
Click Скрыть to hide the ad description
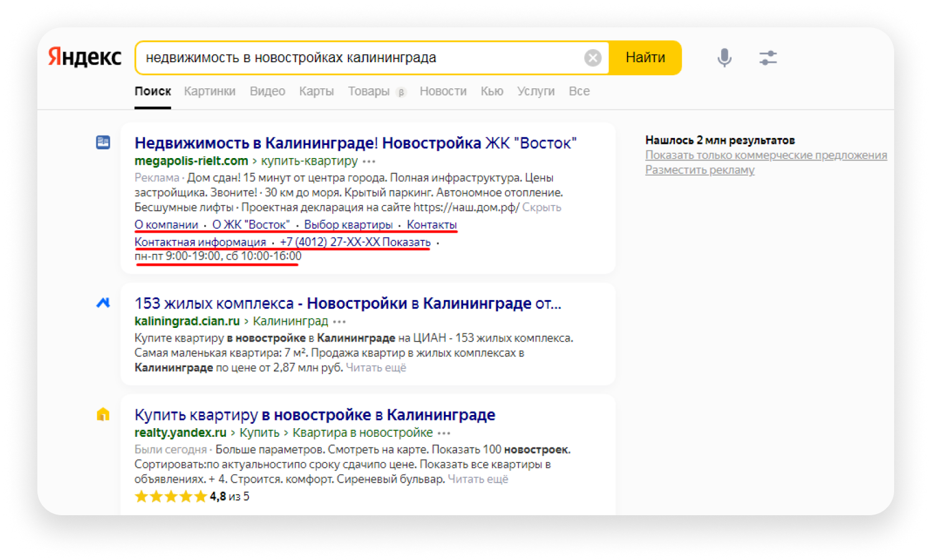[x=541, y=208]
